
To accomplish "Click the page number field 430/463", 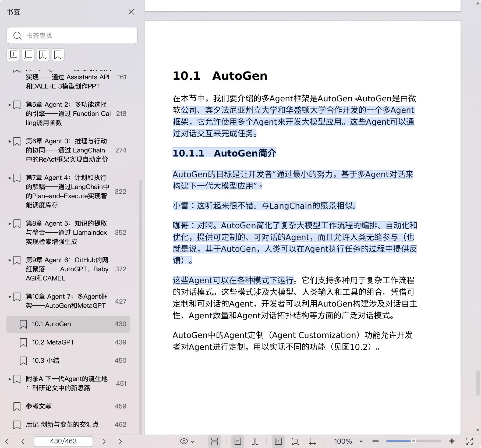I will (x=63, y=441).
